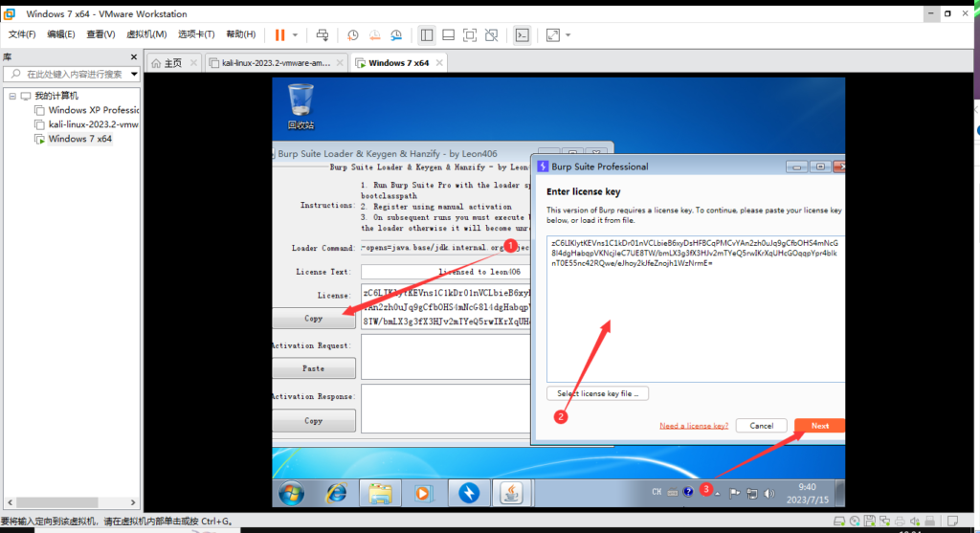
Task: Toggle the thumbnail bar view icon
Action: (448, 35)
